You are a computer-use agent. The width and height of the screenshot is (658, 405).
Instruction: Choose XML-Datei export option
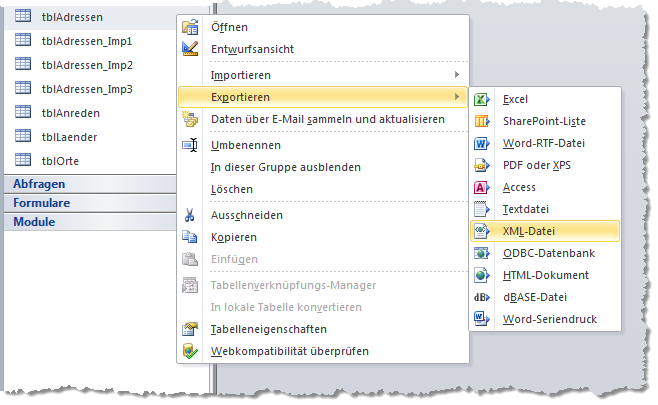pyautogui.click(x=545, y=231)
